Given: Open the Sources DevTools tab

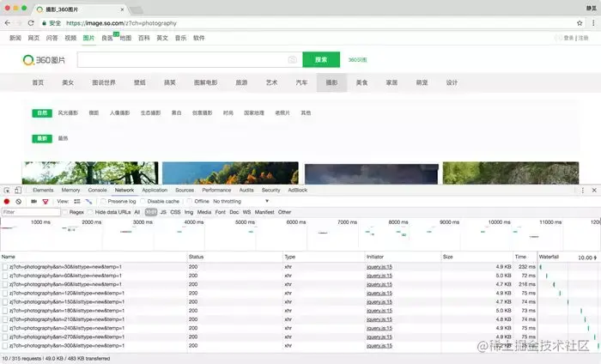Looking at the screenshot, I should (185, 190).
